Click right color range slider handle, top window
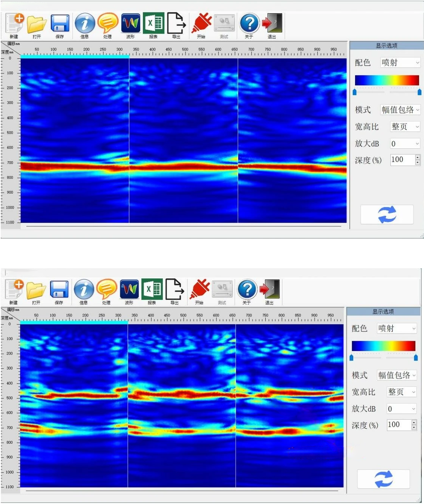 click(419, 92)
